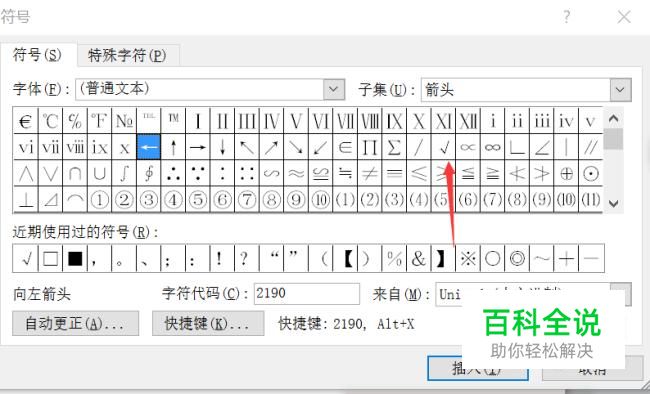Select the Numero № symbol
Viewport: 650px width, 394px height.
pyautogui.click(x=124, y=121)
